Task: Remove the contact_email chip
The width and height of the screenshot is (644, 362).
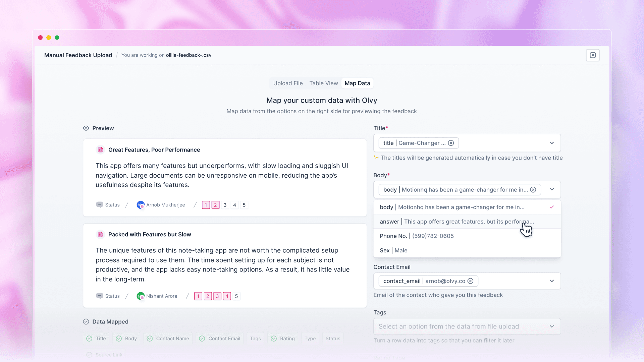Action: coord(471,281)
